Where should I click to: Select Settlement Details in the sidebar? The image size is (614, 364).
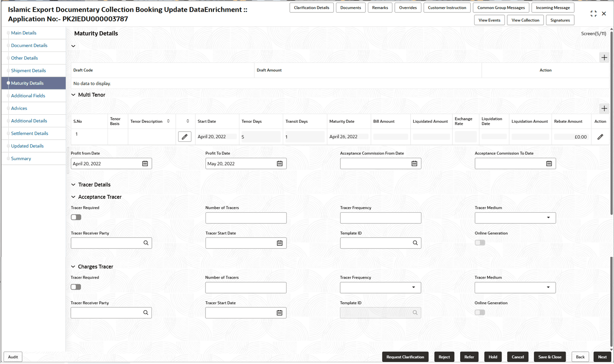click(x=29, y=133)
